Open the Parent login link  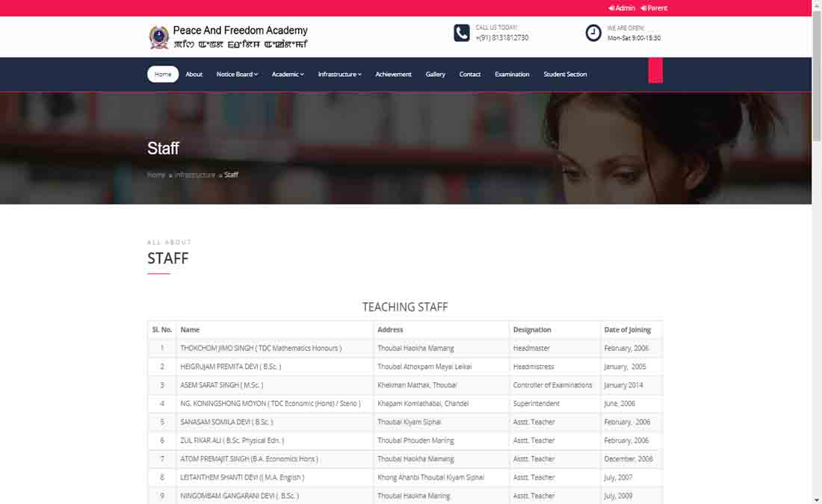[654, 8]
